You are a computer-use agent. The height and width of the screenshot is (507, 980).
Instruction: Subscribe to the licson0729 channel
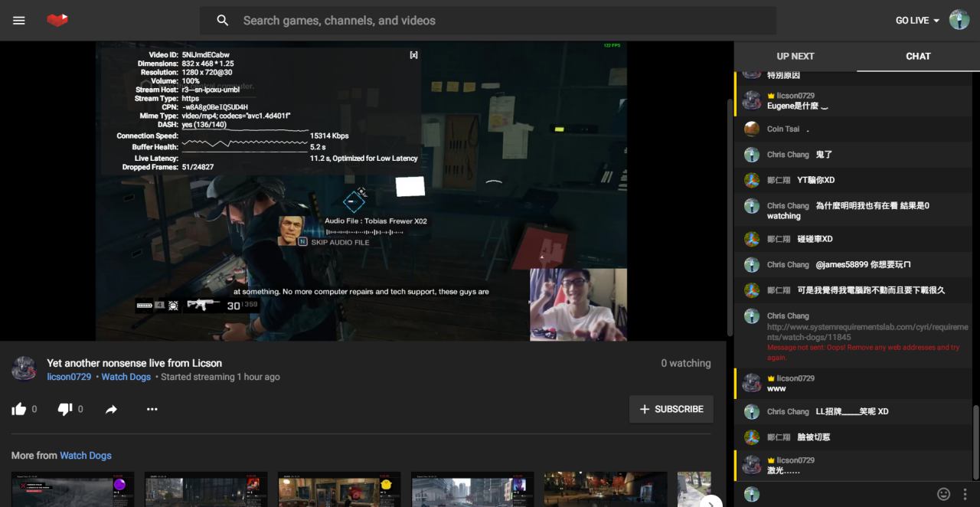[671, 409]
